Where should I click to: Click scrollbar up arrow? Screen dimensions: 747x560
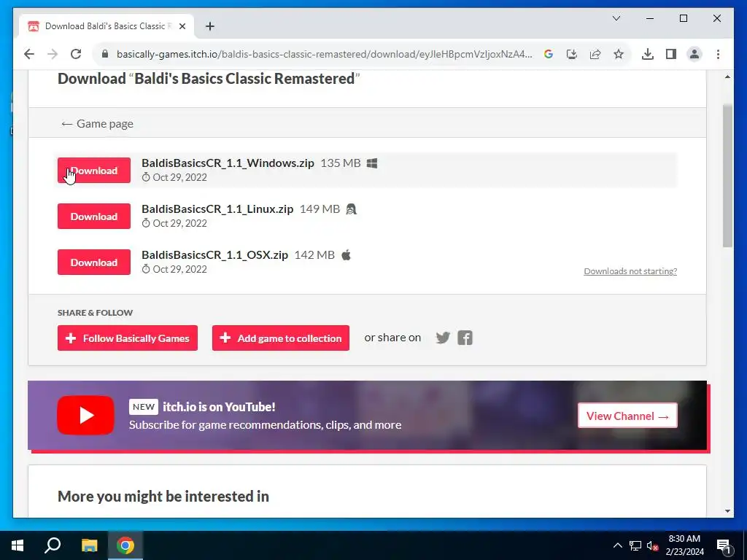[x=727, y=77]
